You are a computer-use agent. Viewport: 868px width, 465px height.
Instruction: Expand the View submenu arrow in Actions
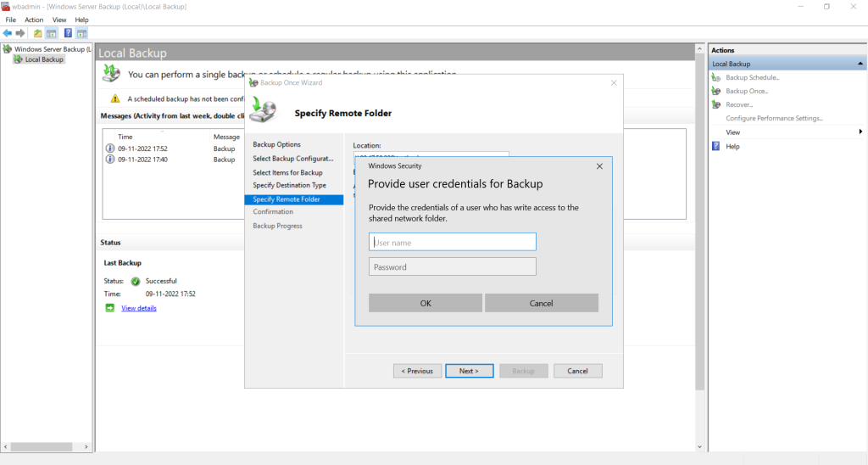pyautogui.click(x=860, y=132)
